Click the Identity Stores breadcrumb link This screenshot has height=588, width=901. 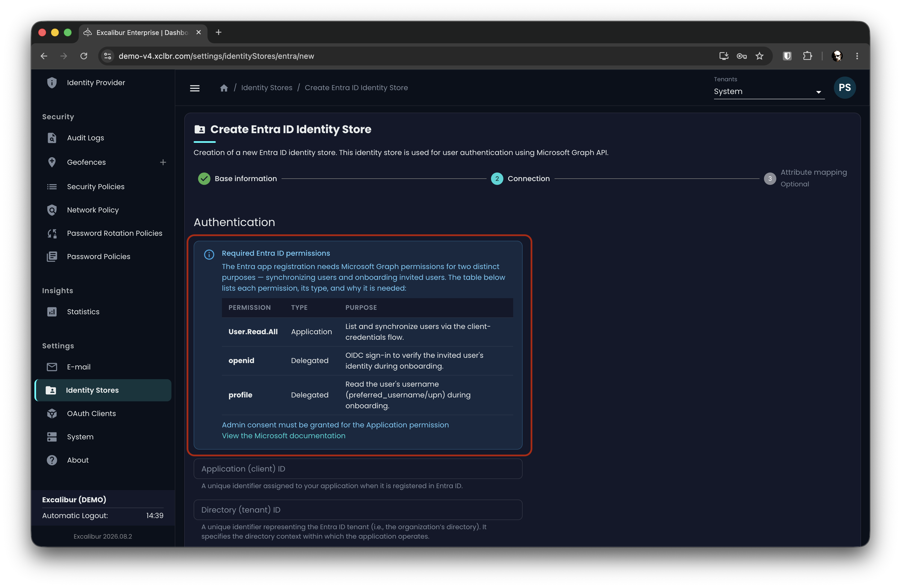267,88
